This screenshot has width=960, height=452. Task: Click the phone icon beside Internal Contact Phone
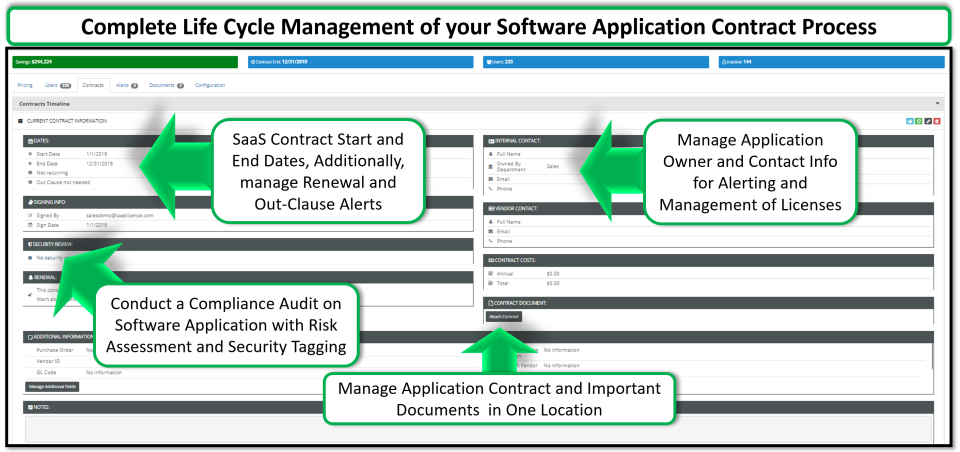(x=490, y=189)
